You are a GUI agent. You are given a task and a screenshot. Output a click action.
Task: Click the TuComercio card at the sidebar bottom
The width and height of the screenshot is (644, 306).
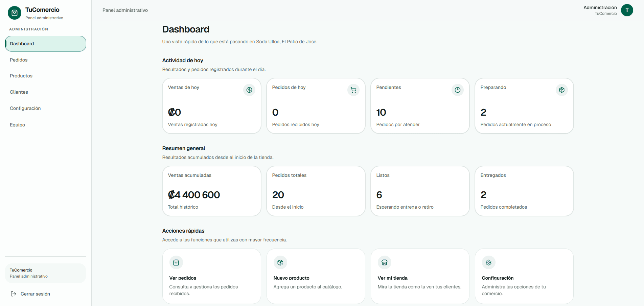pyautogui.click(x=45, y=273)
